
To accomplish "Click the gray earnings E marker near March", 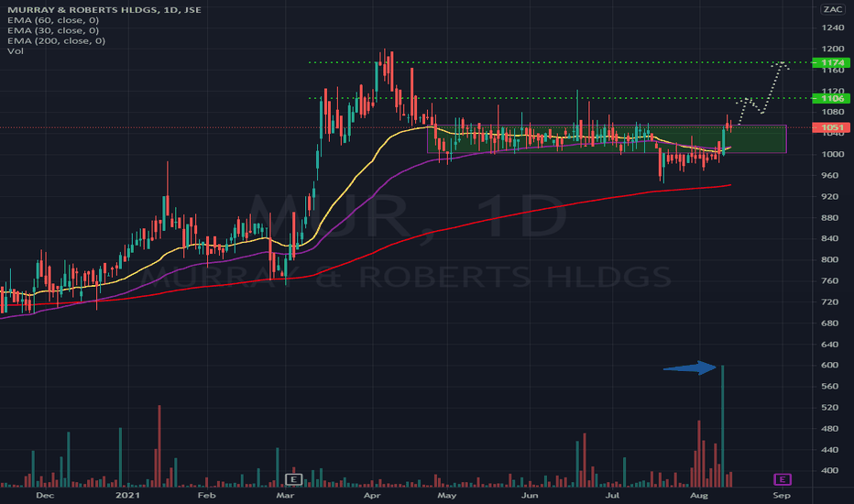I will pyautogui.click(x=293, y=479).
